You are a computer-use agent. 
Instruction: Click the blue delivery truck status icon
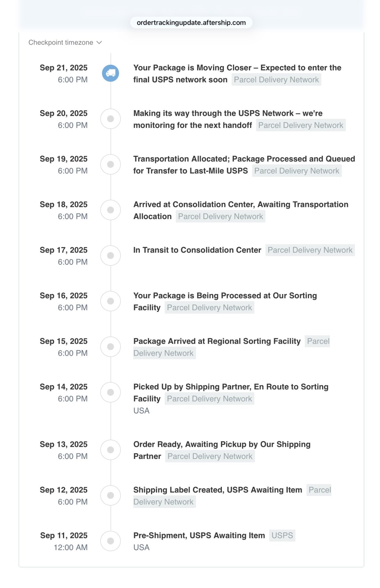[111, 73]
